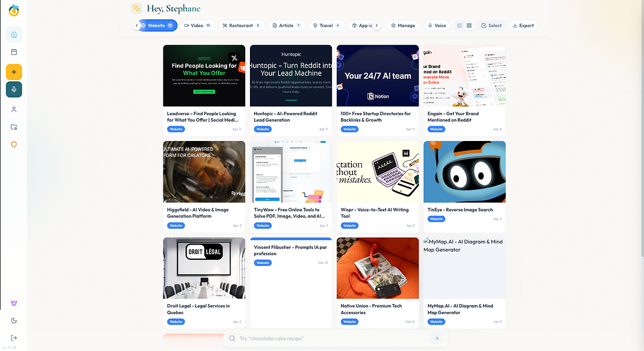This screenshot has height=351, width=644.
Task: Select the Article category tab
Action: pos(287,26)
